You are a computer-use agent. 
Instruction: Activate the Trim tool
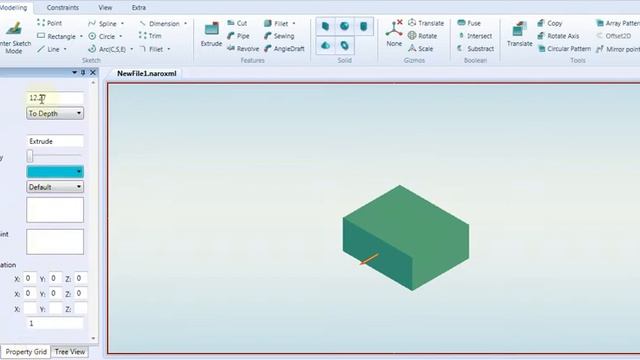coord(150,36)
